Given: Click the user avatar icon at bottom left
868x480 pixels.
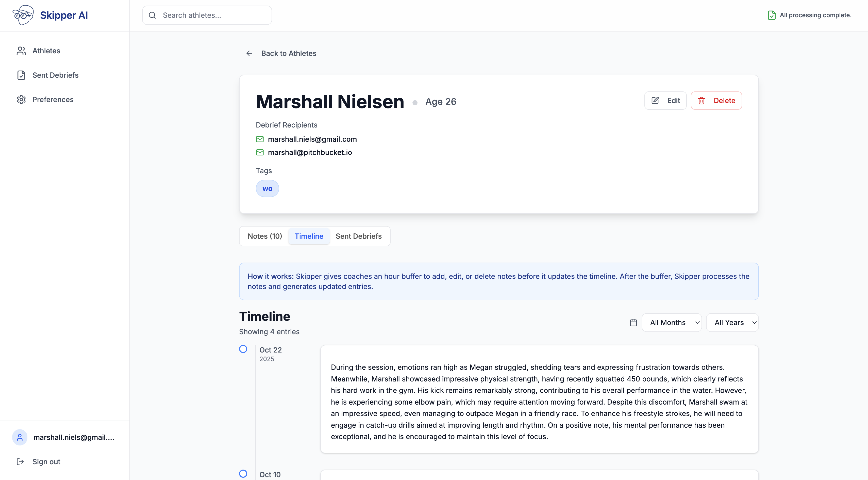Looking at the screenshot, I should 20,437.
